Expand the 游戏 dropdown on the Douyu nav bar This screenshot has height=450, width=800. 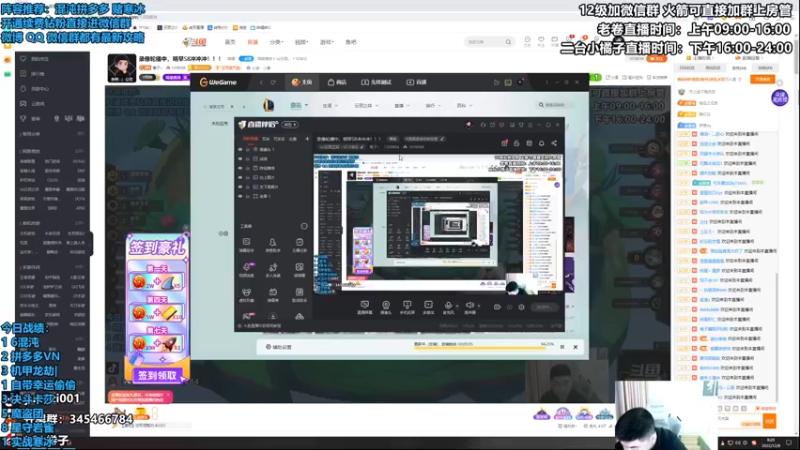[327, 42]
